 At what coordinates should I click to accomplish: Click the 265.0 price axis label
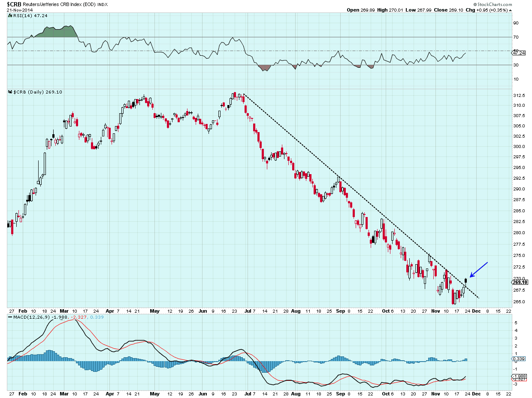[x=519, y=302]
